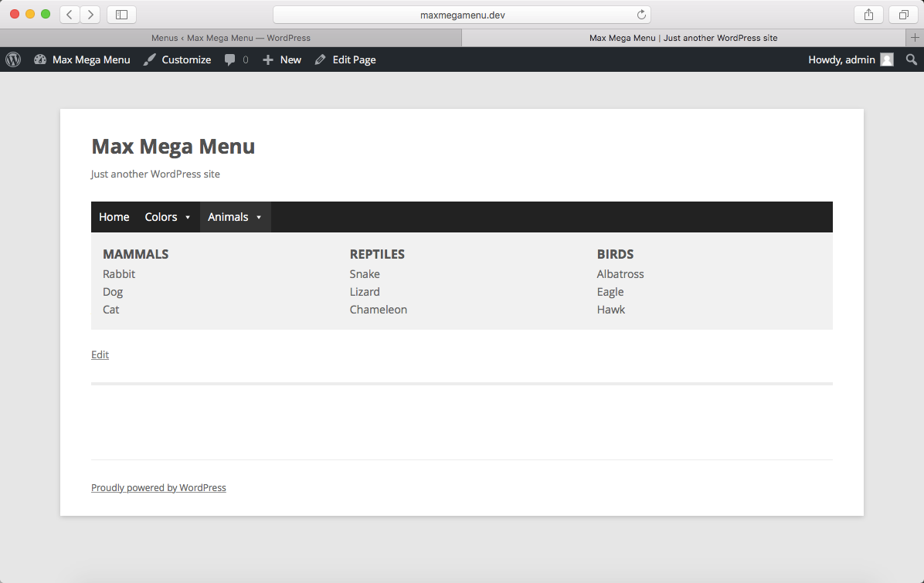Click the paintbrush Customize icon
The height and width of the screenshot is (583, 924).
point(150,59)
